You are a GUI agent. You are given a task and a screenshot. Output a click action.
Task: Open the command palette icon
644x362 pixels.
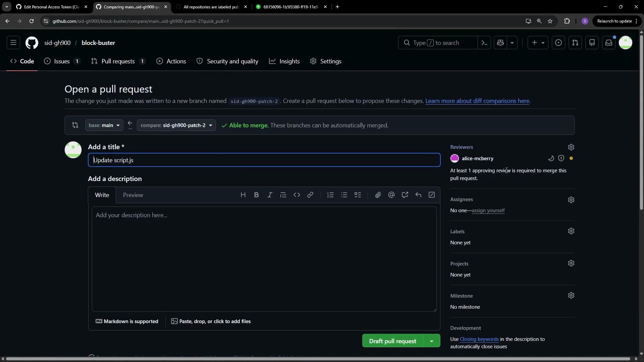click(484, 43)
